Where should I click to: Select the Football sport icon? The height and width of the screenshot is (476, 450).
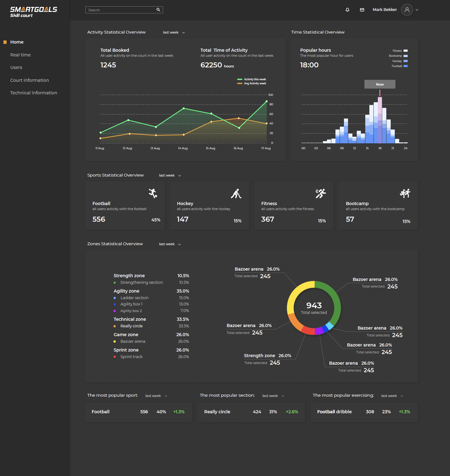(153, 193)
